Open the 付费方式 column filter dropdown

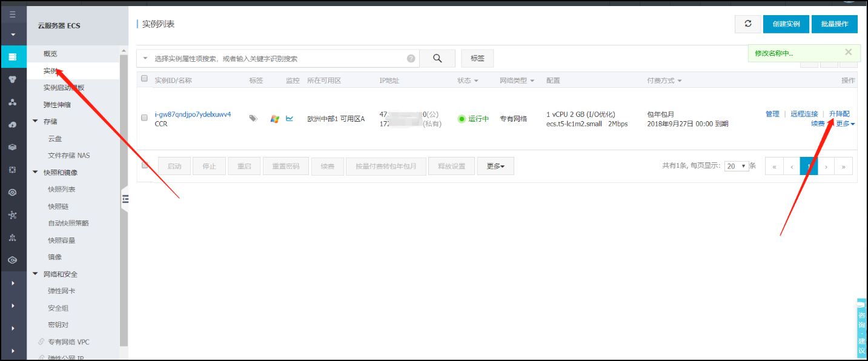[x=680, y=81]
